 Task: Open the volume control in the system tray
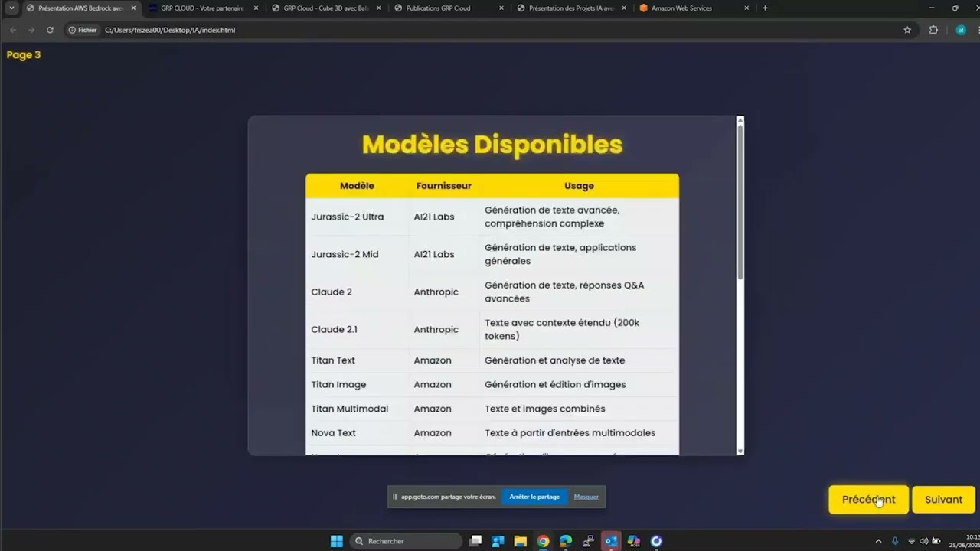[923, 541]
